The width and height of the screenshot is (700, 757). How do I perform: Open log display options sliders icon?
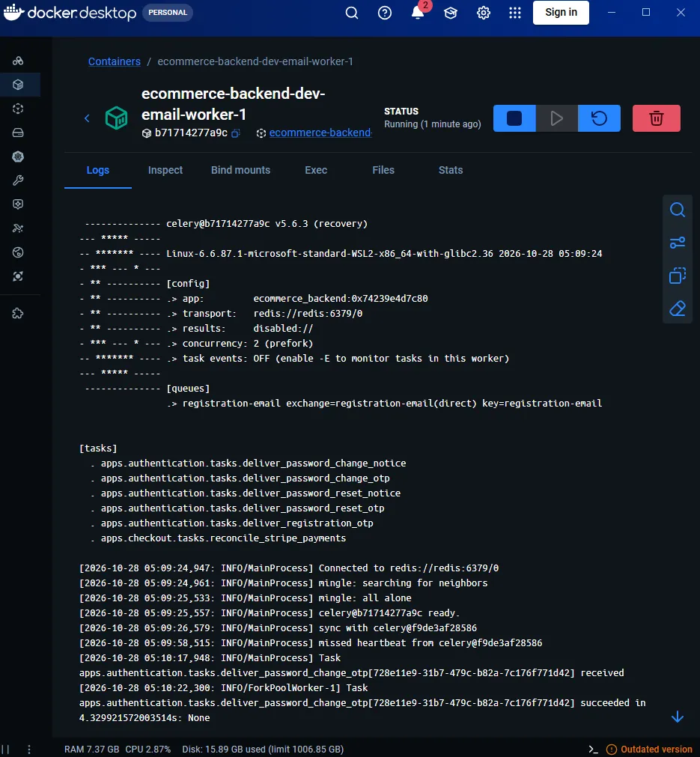pyautogui.click(x=678, y=243)
